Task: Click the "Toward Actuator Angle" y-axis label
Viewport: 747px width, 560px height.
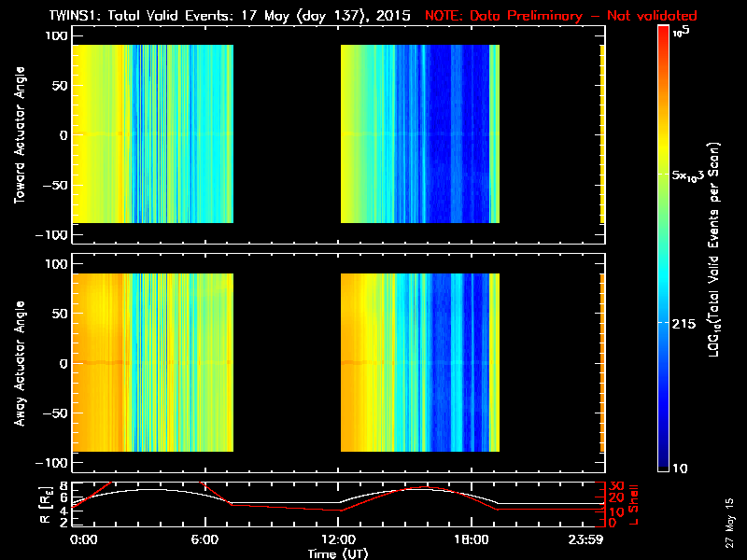Action: coord(17,133)
